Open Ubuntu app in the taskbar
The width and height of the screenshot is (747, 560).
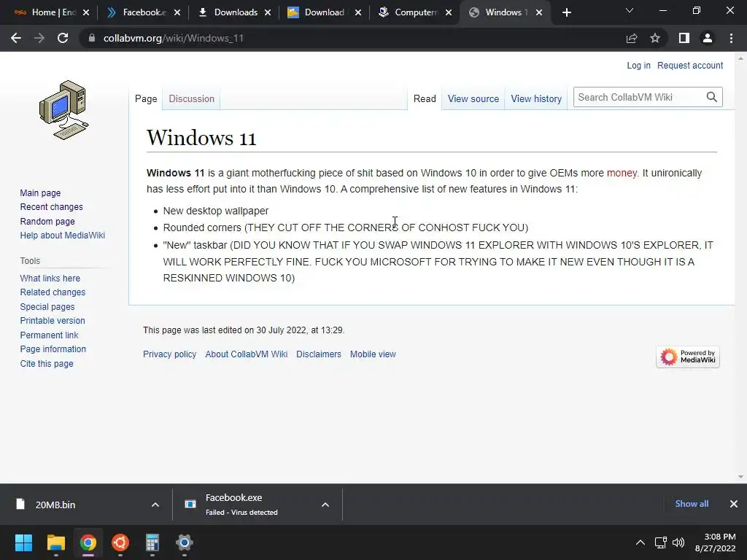click(x=120, y=542)
